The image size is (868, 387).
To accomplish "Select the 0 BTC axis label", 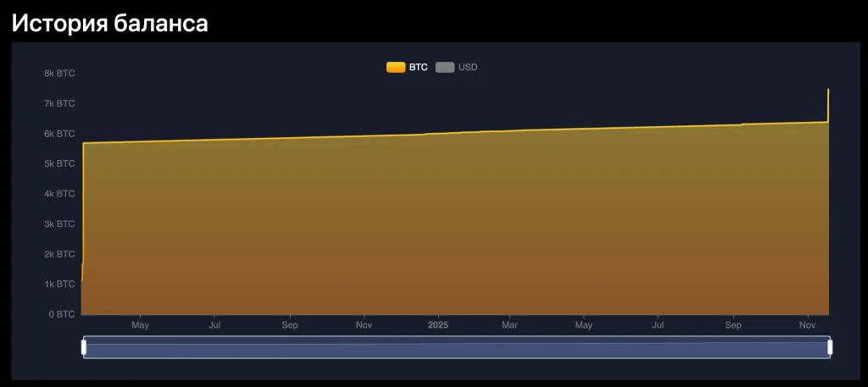I will click(61, 314).
